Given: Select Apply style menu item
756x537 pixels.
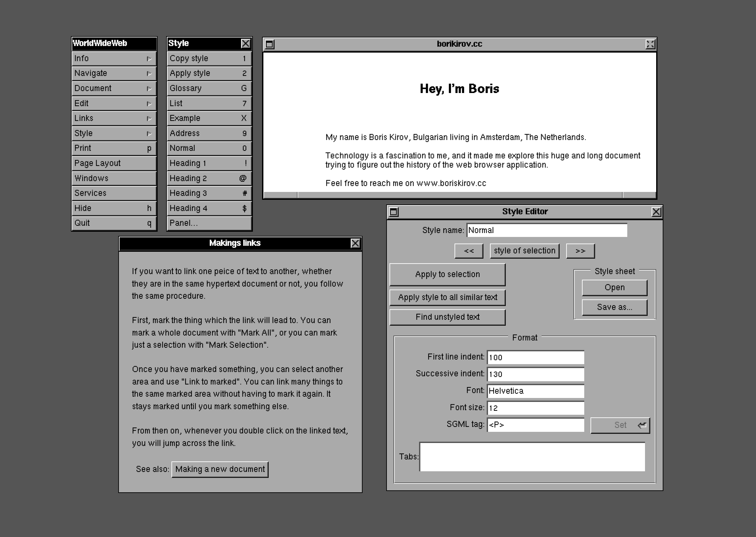Looking at the screenshot, I should [209, 73].
